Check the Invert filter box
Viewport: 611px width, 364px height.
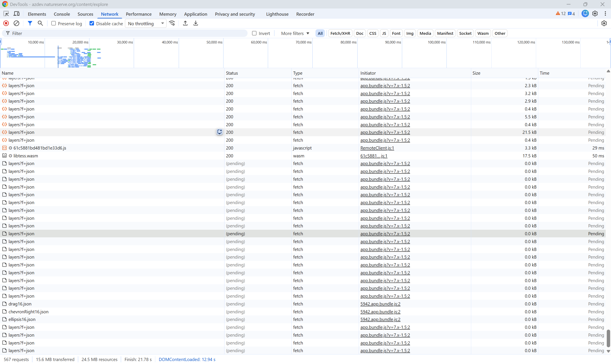254,33
